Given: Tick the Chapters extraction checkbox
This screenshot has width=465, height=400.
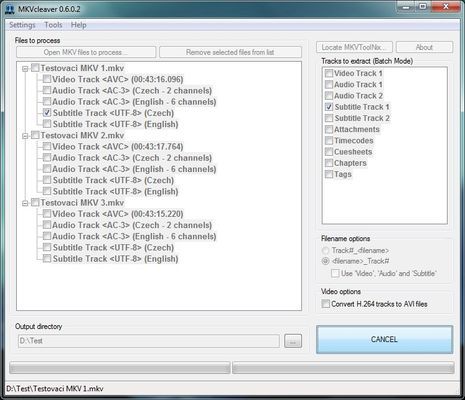Looking at the screenshot, I should click(329, 163).
